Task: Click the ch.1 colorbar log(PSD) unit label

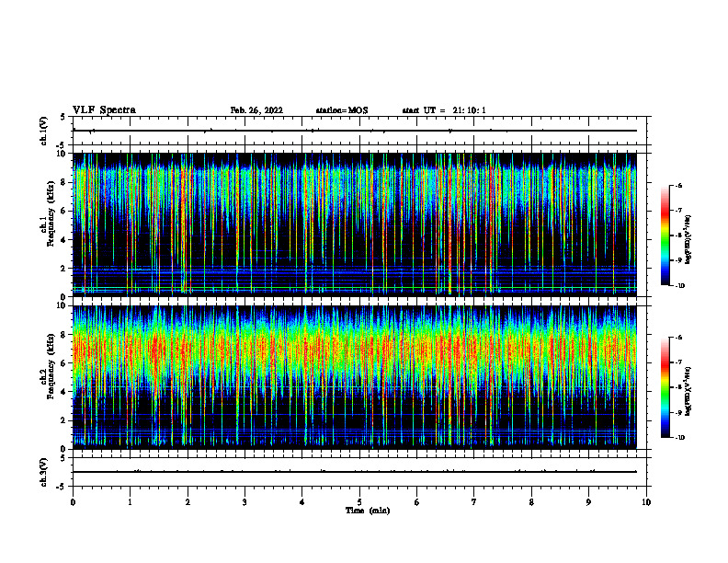Action: [688, 240]
